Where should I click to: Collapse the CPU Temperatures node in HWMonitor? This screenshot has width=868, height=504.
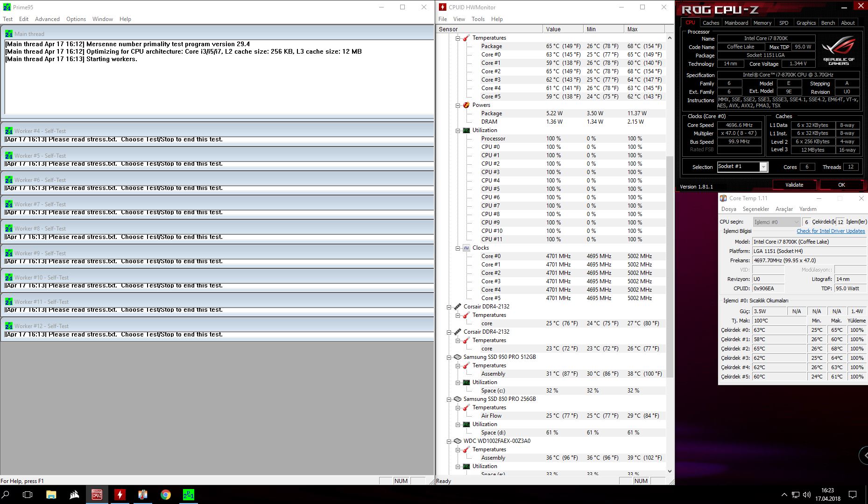tap(458, 38)
